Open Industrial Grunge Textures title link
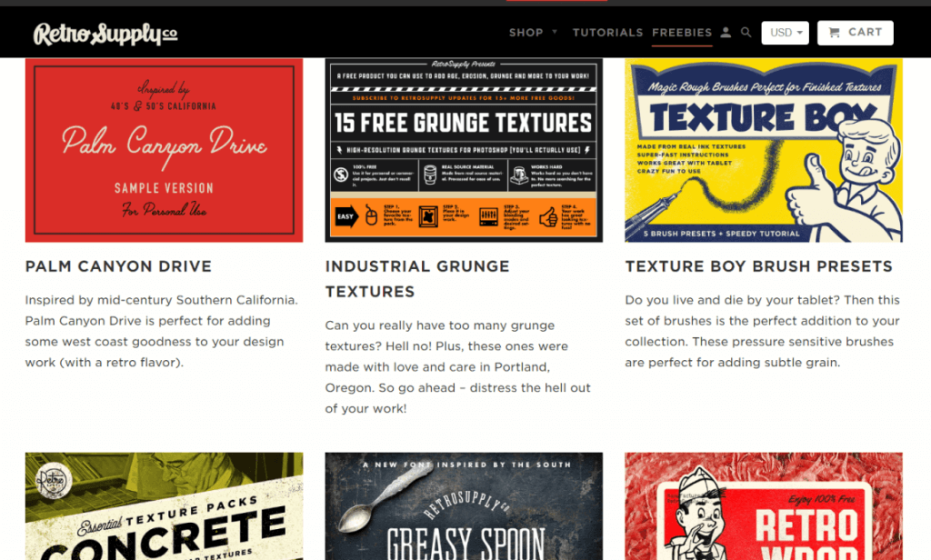 coord(416,278)
